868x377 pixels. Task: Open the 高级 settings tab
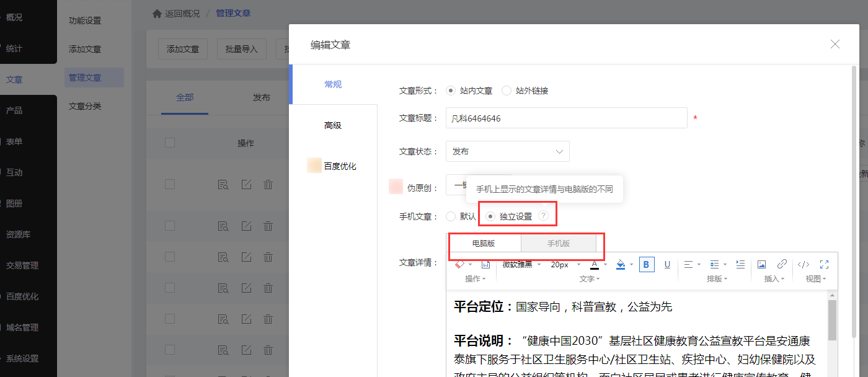(333, 125)
